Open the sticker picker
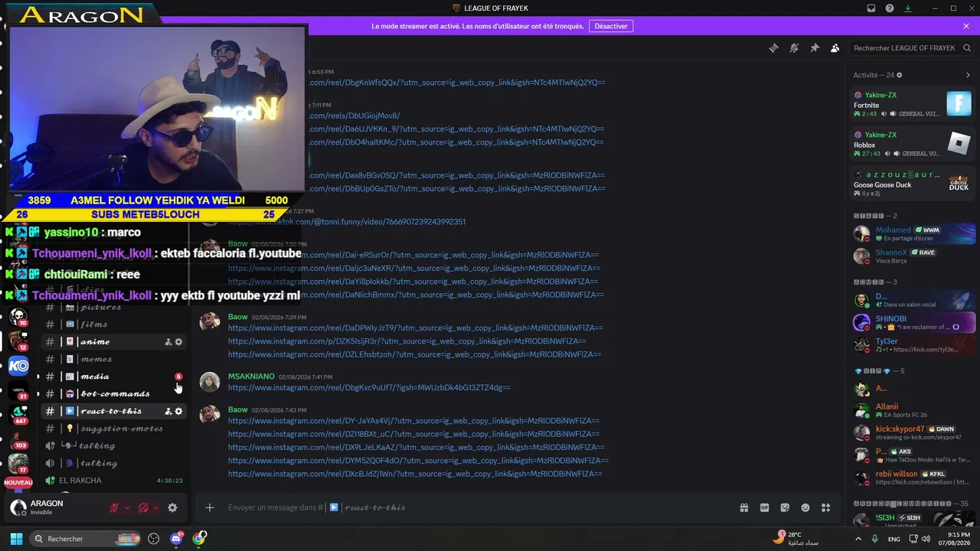Image resolution: width=980 pixels, height=551 pixels. (785, 507)
